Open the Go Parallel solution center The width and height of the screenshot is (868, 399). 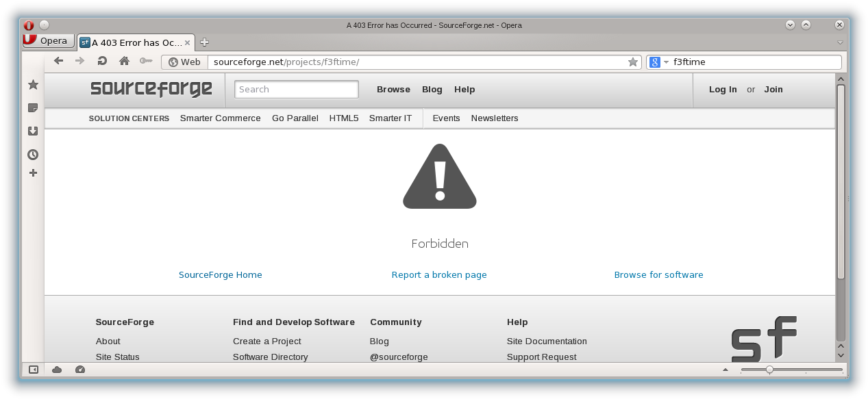[x=295, y=118]
